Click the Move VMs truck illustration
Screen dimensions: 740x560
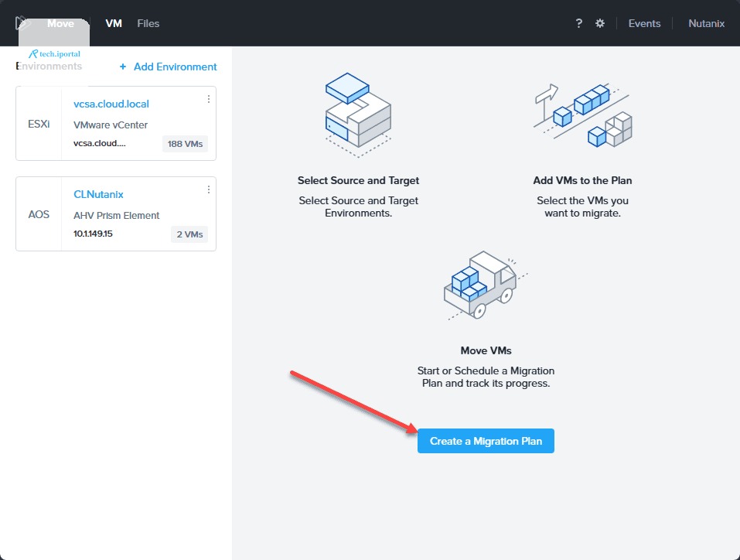486,285
